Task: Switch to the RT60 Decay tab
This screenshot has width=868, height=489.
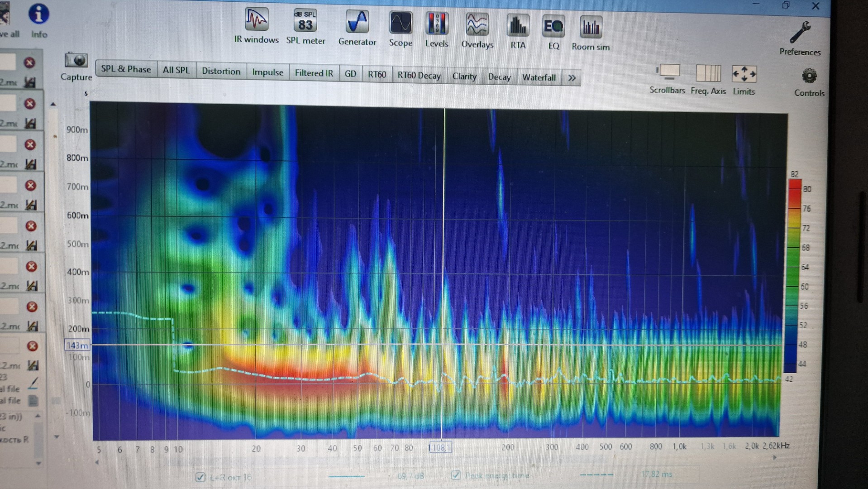Action: pos(419,75)
